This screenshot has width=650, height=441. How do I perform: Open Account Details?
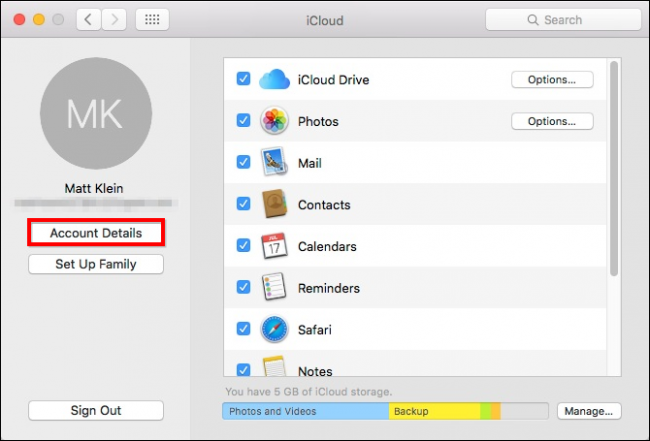(96, 233)
